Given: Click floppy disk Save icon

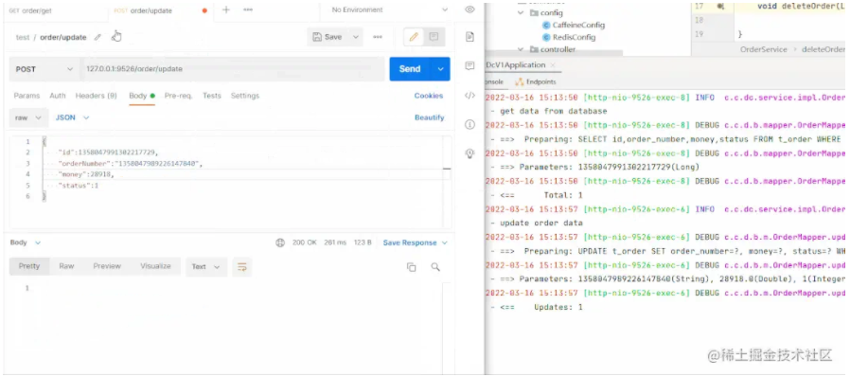Looking at the screenshot, I should point(317,37).
